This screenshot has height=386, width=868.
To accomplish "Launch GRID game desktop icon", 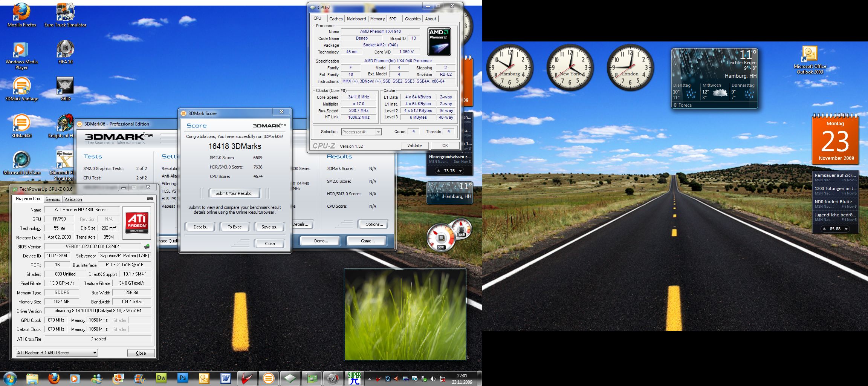I will (65, 89).
